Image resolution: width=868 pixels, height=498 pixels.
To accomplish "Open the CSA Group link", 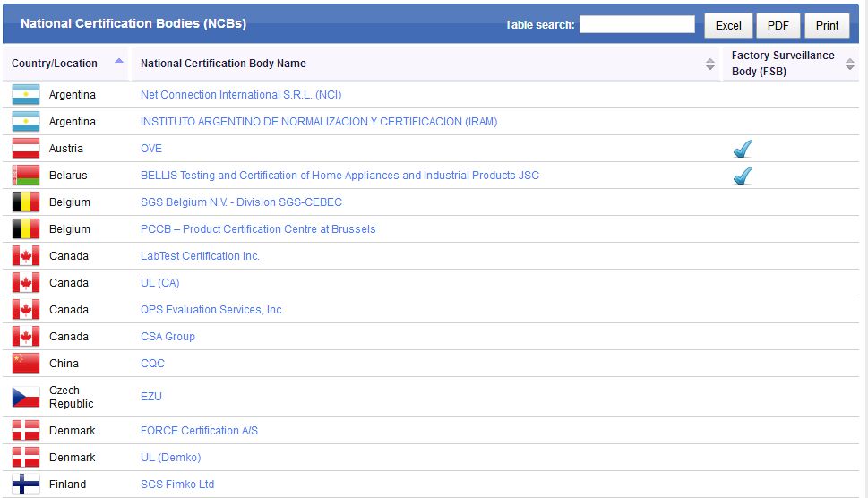I will coord(168,337).
